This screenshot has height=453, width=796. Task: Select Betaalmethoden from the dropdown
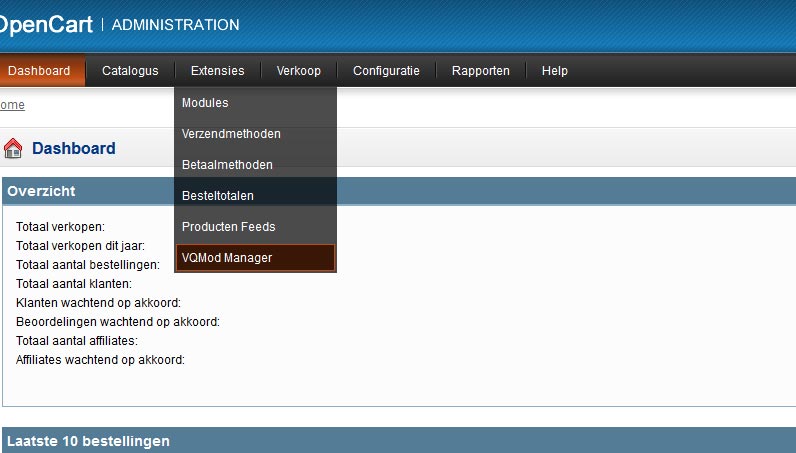255,165
